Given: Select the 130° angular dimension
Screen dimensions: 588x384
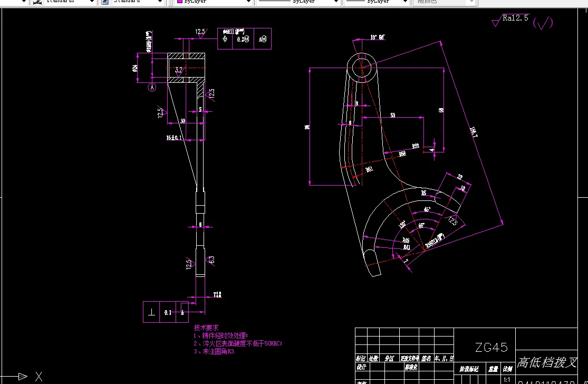Looking at the screenshot, I should pos(402,225).
